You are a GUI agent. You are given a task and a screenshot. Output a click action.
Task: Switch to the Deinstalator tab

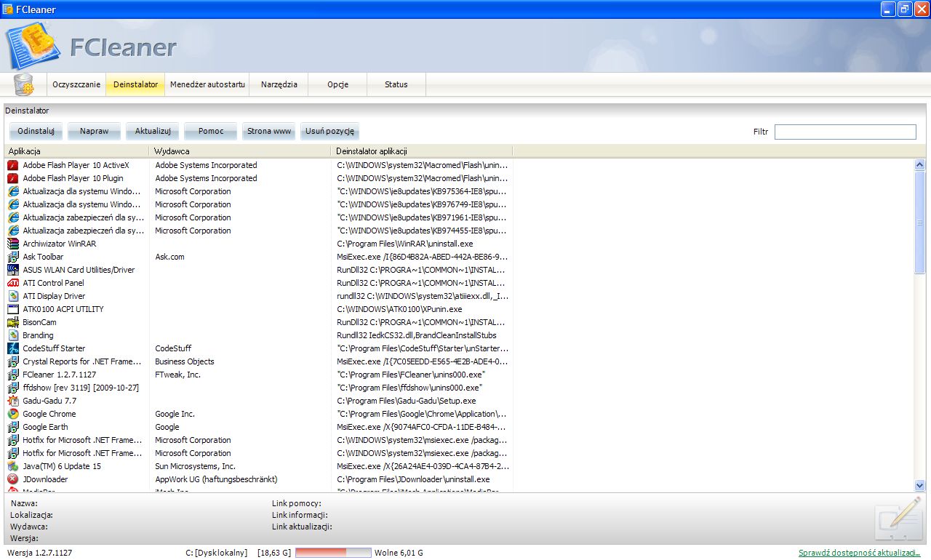135,84
